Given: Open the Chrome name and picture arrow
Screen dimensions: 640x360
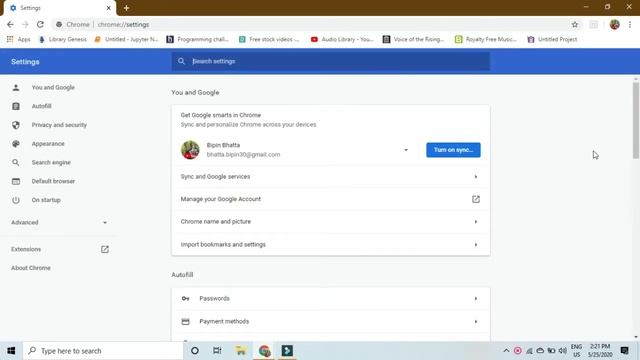Looking at the screenshot, I should pos(476,222).
